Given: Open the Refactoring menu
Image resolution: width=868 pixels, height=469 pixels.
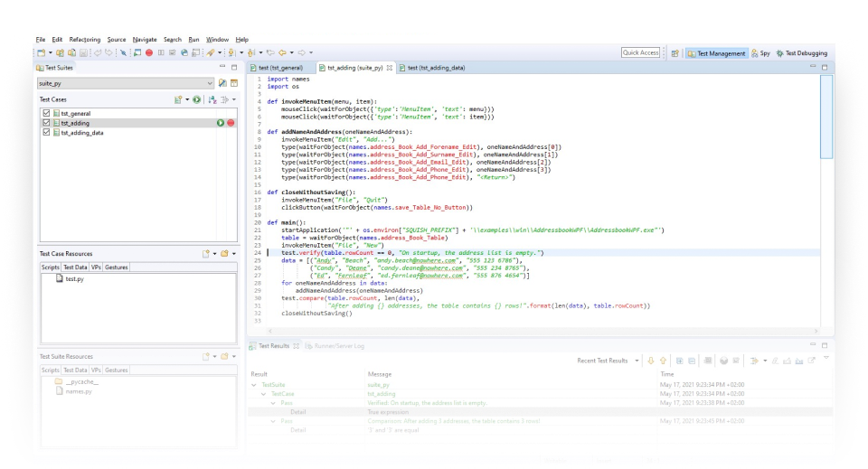Looking at the screenshot, I should pos(85,40).
